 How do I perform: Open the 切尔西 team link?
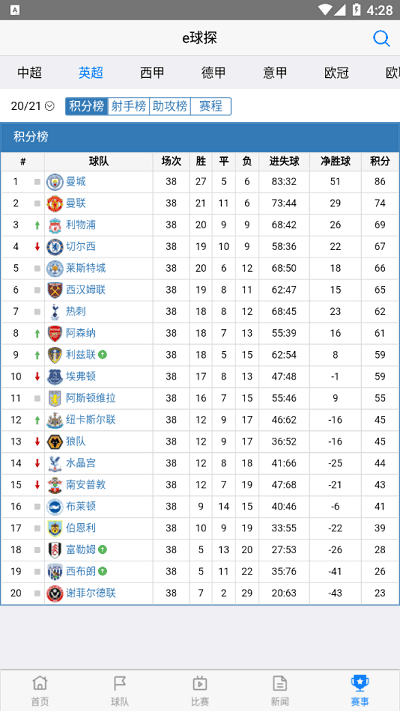coord(81,247)
